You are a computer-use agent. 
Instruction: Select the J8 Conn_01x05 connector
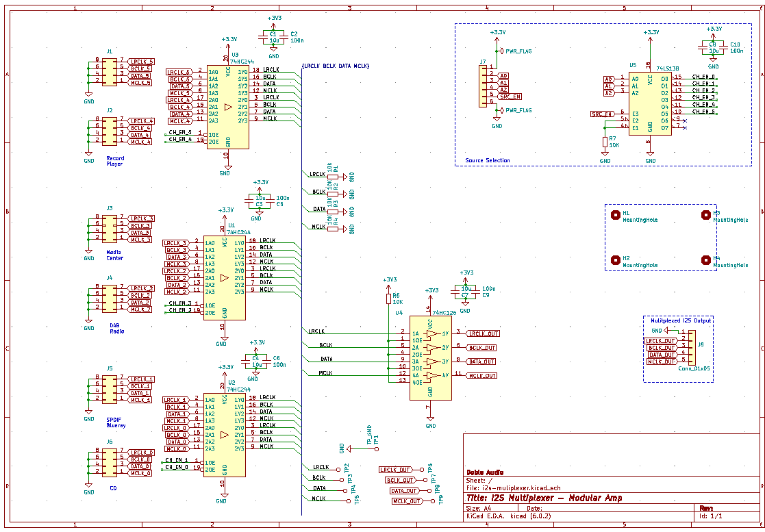(692, 347)
